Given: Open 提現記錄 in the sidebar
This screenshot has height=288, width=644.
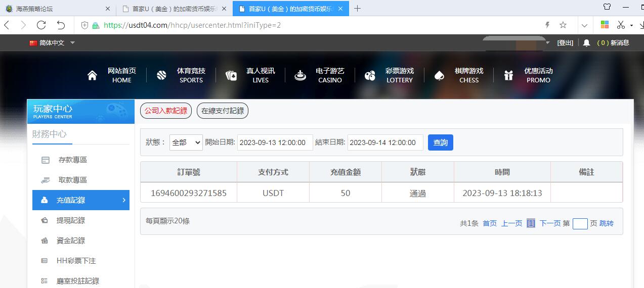Looking at the screenshot, I should [71, 220].
